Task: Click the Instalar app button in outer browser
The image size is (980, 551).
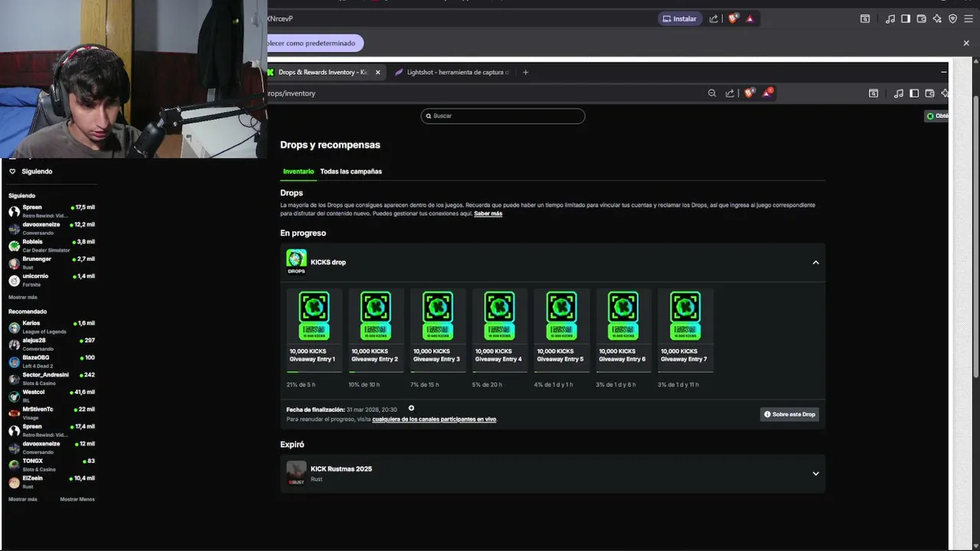Action: [680, 18]
